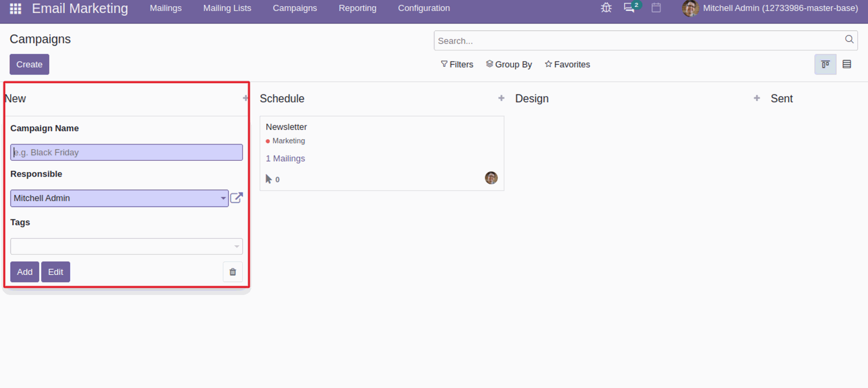Click the New column header

[x=15, y=98]
